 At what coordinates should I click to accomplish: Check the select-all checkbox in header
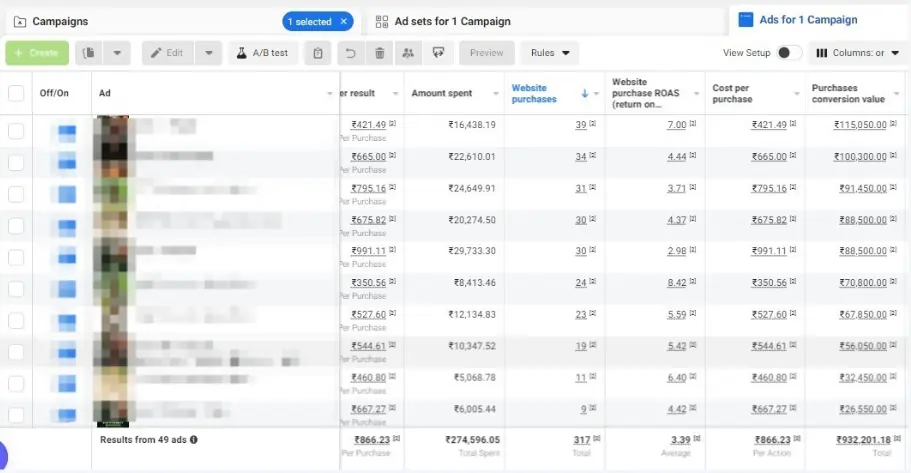[x=16, y=93]
